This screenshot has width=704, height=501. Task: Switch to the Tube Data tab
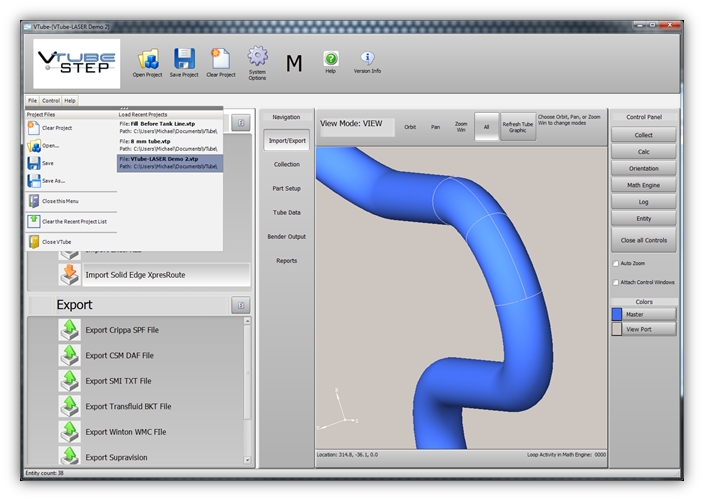pyautogui.click(x=286, y=212)
